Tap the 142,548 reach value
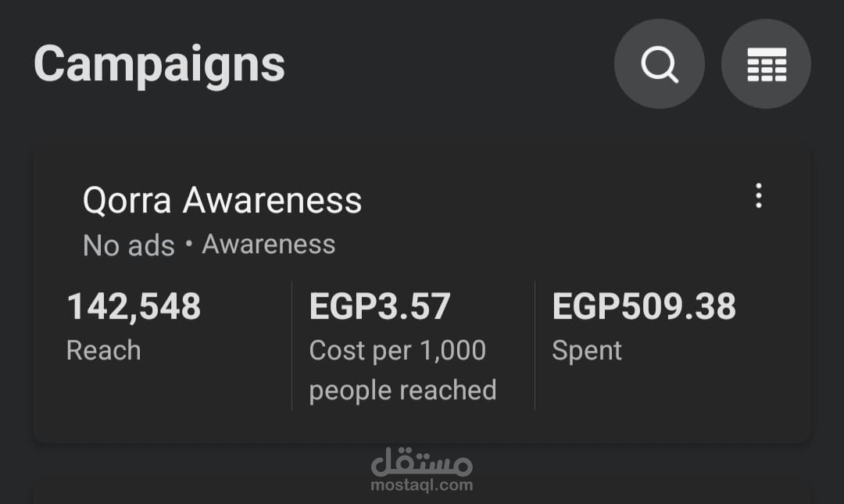This screenshot has width=844, height=504. [134, 306]
